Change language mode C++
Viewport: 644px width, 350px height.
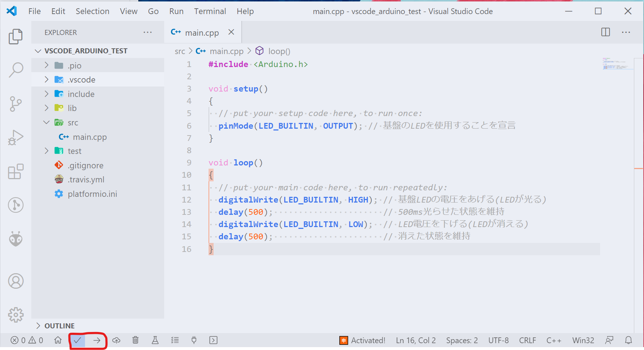click(x=554, y=340)
